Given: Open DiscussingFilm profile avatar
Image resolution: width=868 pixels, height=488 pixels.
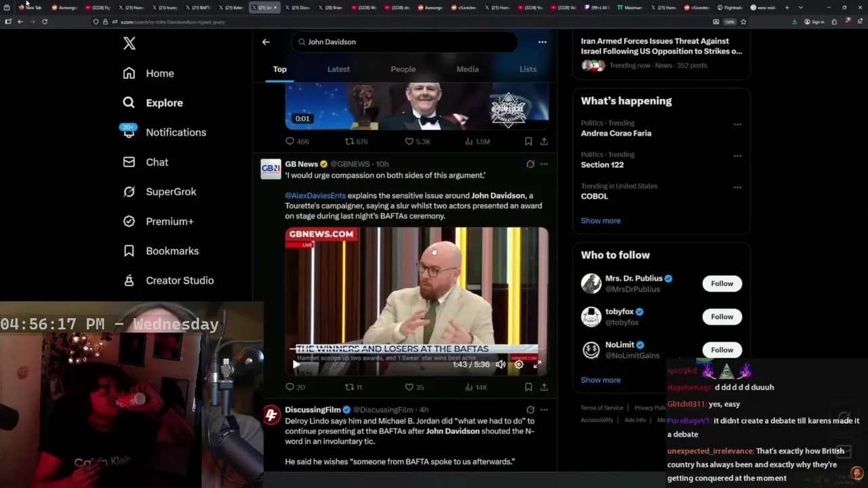Looking at the screenshot, I should coord(271,415).
